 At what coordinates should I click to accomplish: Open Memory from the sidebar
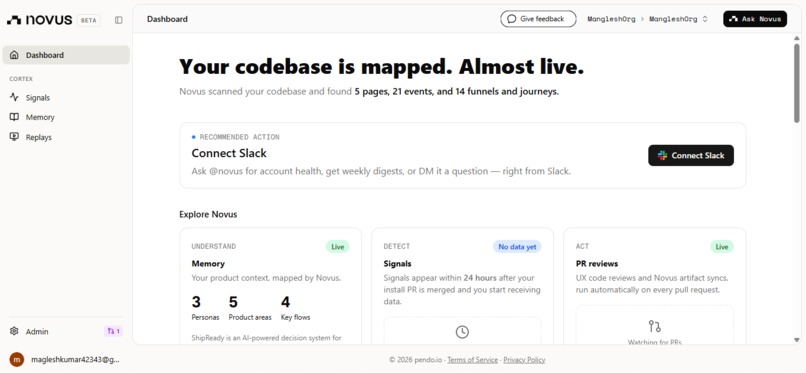(x=66, y=117)
